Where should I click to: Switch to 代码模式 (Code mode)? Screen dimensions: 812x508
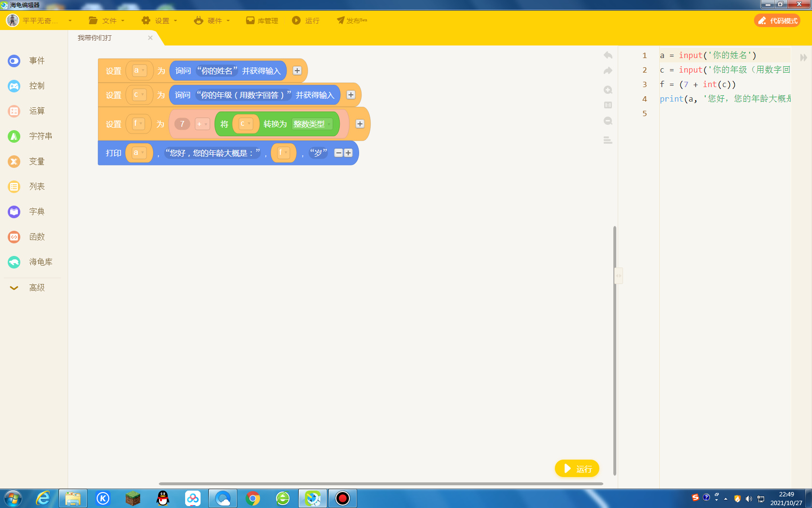tap(777, 21)
